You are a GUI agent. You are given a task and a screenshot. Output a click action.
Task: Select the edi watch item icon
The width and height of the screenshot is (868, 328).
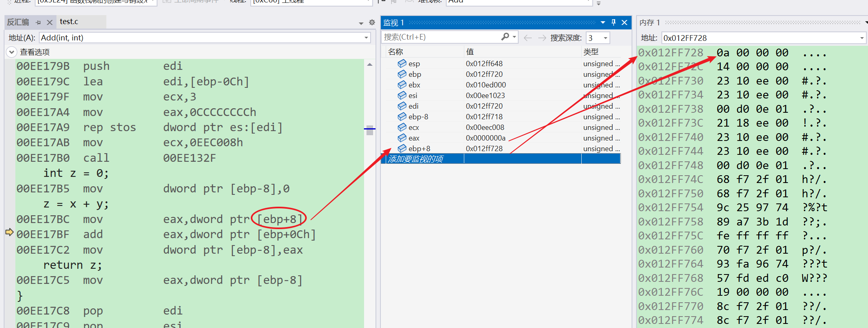click(402, 106)
